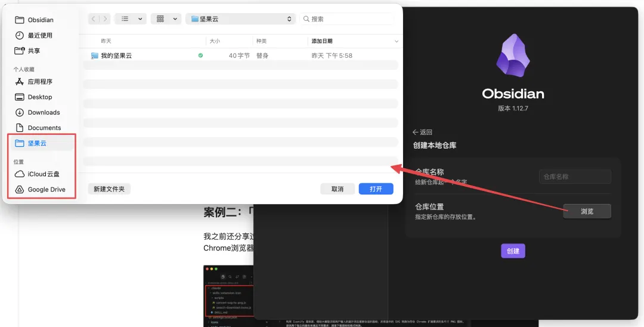Open Google Drive location
Viewport: 644px width, 327px height.
[x=41, y=189]
